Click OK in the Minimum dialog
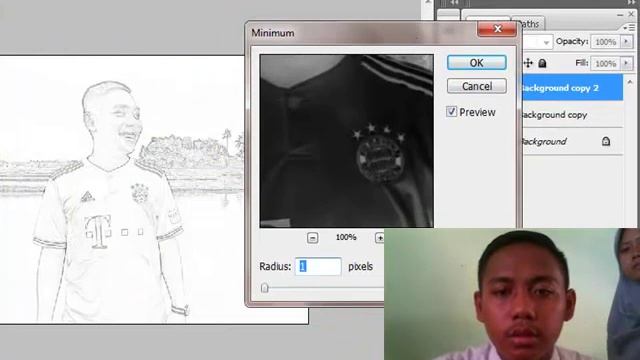The width and height of the screenshot is (640, 360). pos(476,62)
